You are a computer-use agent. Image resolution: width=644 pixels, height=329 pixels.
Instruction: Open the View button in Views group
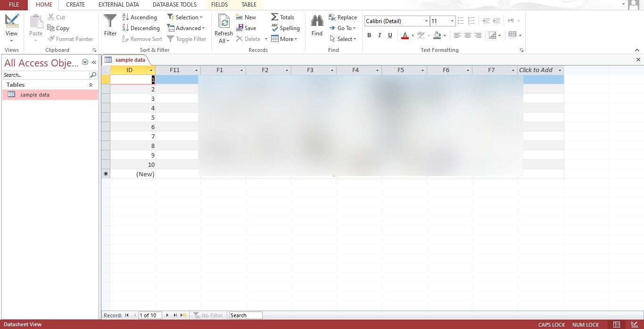(x=11, y=27)
